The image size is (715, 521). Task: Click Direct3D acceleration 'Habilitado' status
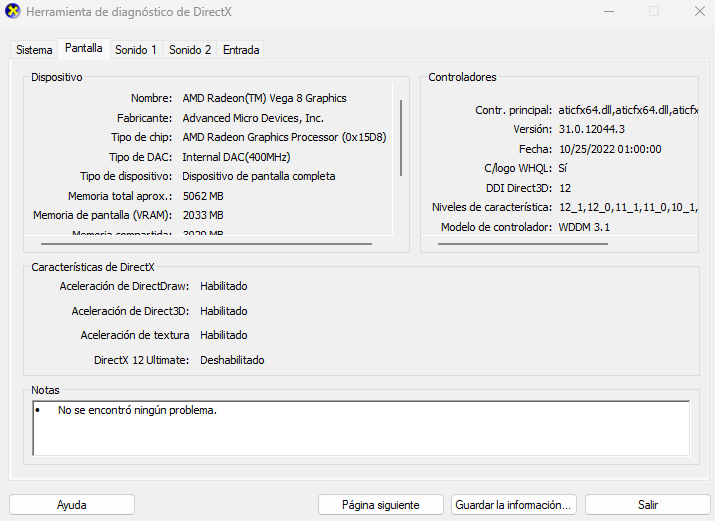[223, 311]
